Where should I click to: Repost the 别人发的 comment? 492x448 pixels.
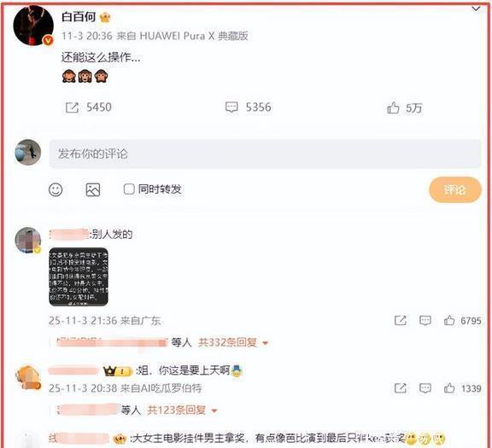401,320
